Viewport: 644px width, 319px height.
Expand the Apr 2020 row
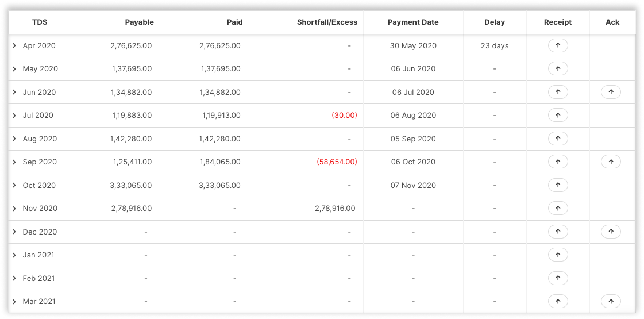tap(14, 46)
